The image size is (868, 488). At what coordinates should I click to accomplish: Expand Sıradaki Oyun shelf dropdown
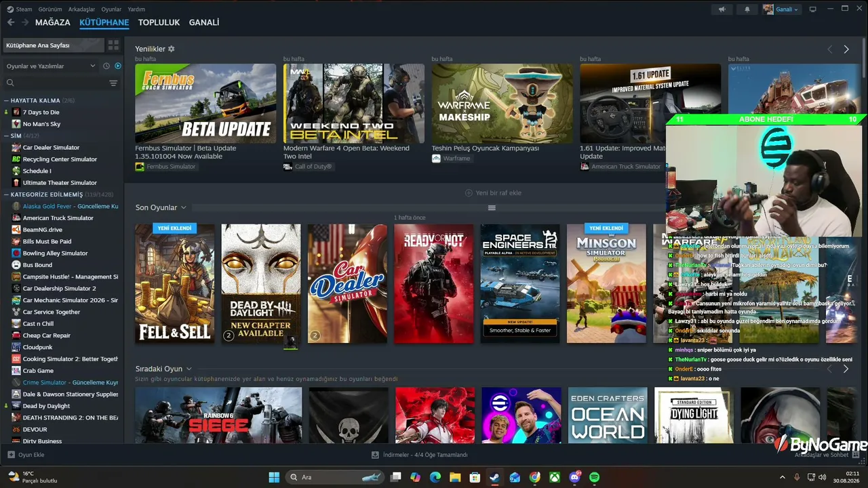coord(189,369)
